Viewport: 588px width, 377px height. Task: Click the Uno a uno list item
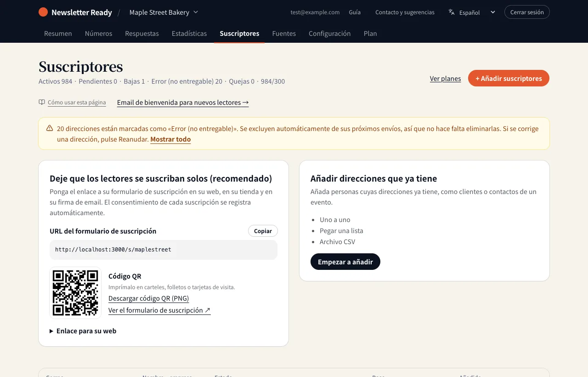335,220
